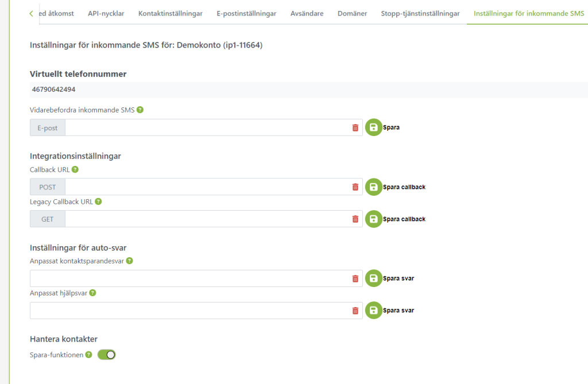This screenshot has height=384, width=588.
Task: Toggle the Spara-funktionen switch off
Action: point(106,355)
